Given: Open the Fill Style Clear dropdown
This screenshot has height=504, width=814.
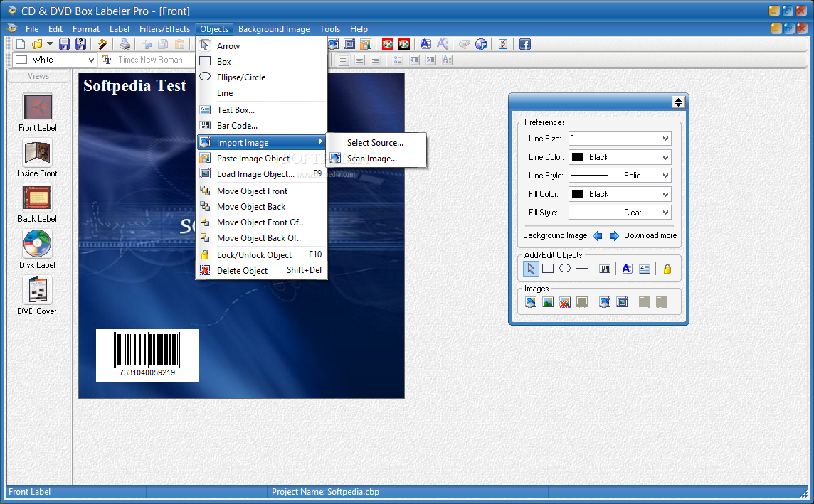Looking at the screenshot, I should (620, 213).
